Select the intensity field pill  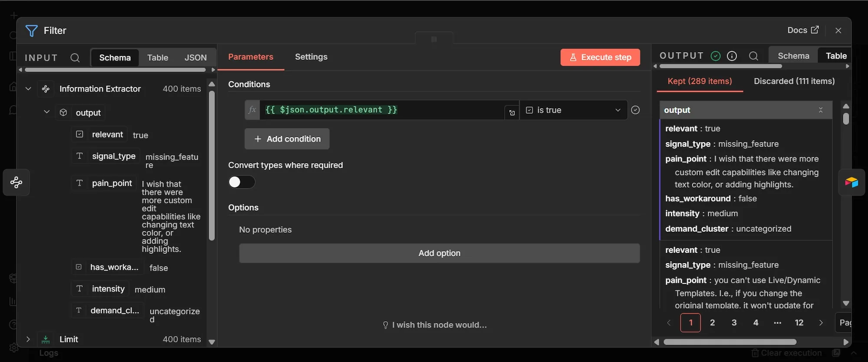click(100, 289)
